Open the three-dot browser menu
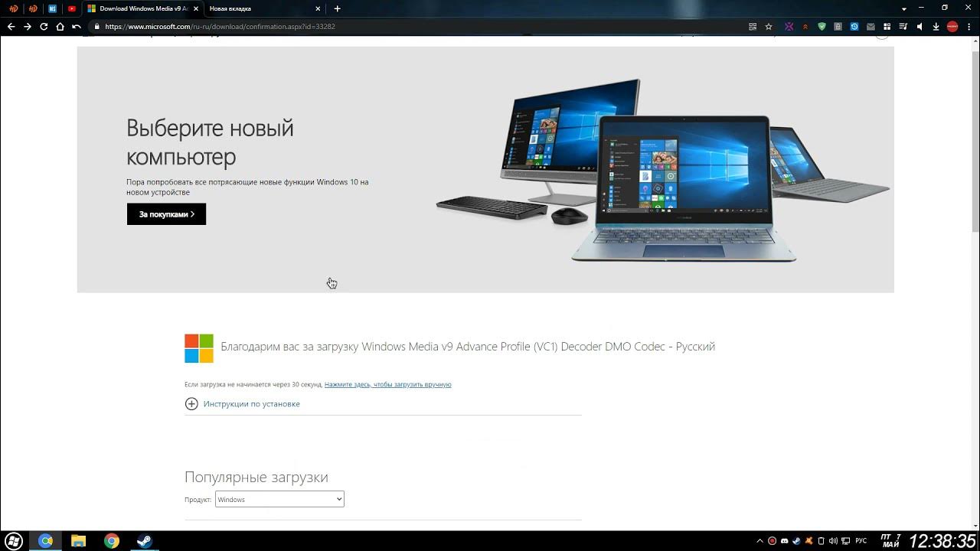This screenshot has width=980, height=551. (x=969, y=27)
